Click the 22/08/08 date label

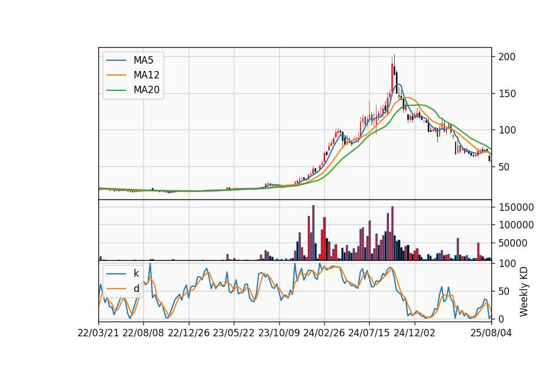tap(143, 333)
